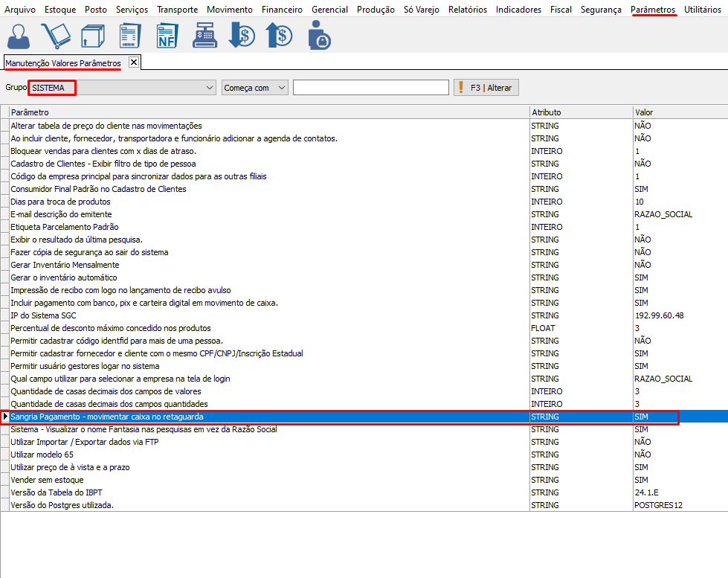Click the F3 | Alterar button

(x=486, y=88)
